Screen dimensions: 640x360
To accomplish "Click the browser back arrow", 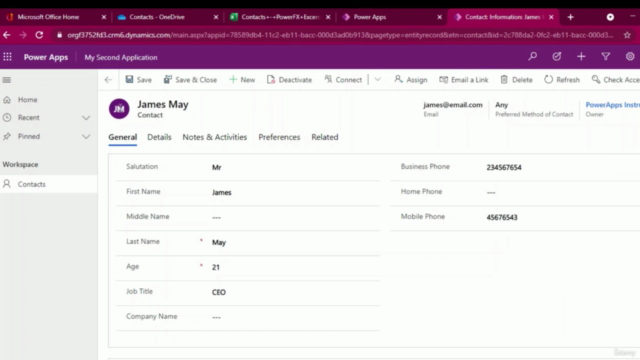I will (x=7, y=35).
